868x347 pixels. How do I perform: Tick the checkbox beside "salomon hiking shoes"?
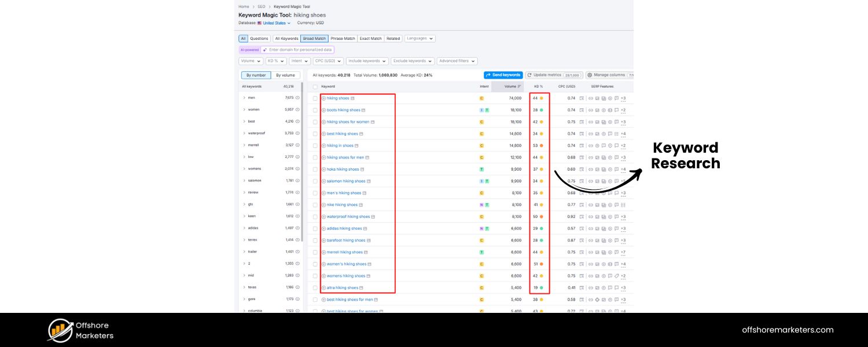click(x=315, y=181)
